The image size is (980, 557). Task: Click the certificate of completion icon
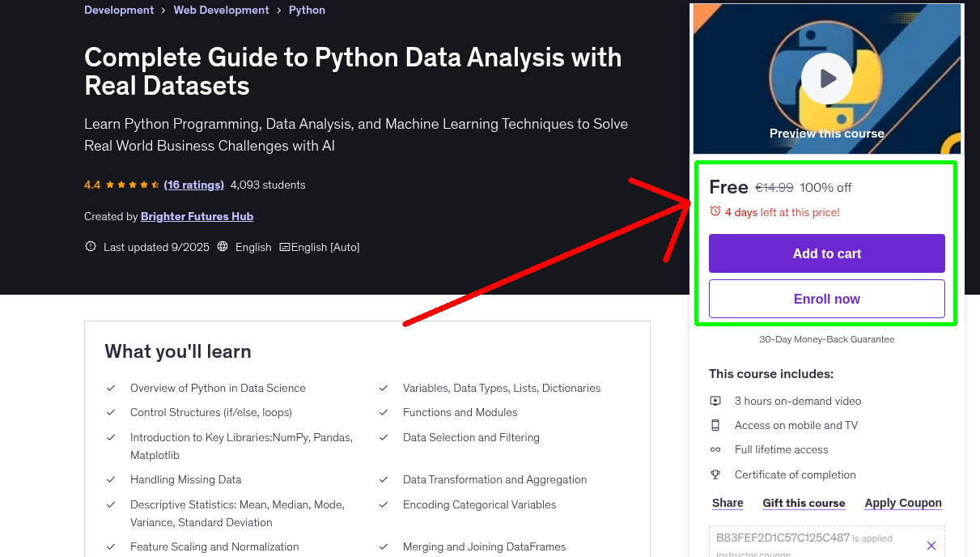pos(715,474)
